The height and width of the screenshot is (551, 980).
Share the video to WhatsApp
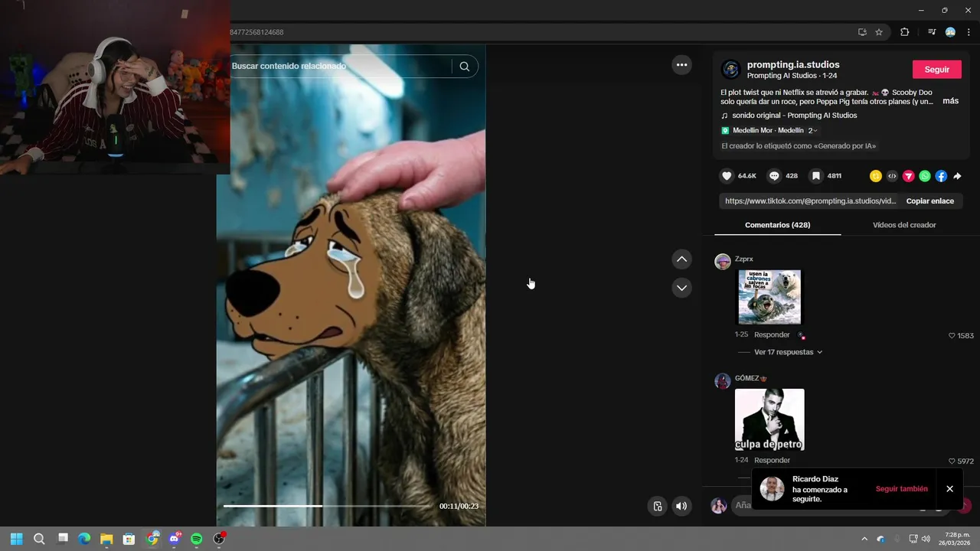coord(925,176)
